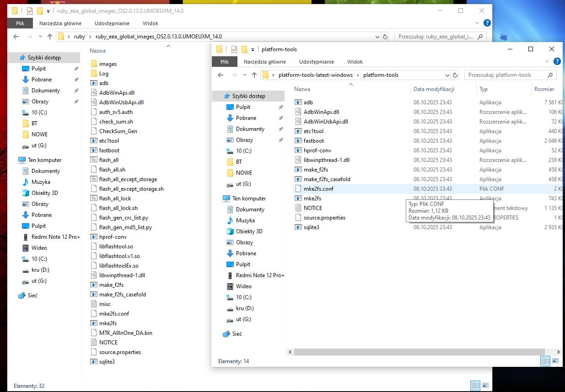Sort by Data modyfikacji column header
Viewport: 565px width, 392px height.
[x=433, y=89]
